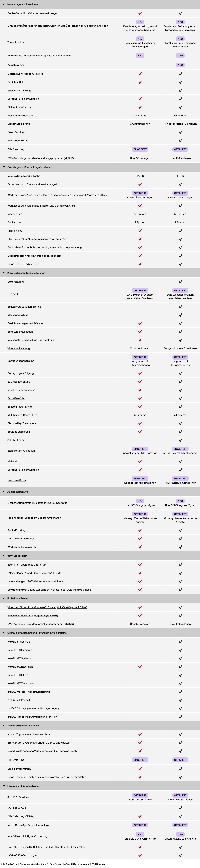Click the red check mark for Chroma Key/Greenscreen
200x868 pixels.
140,423
